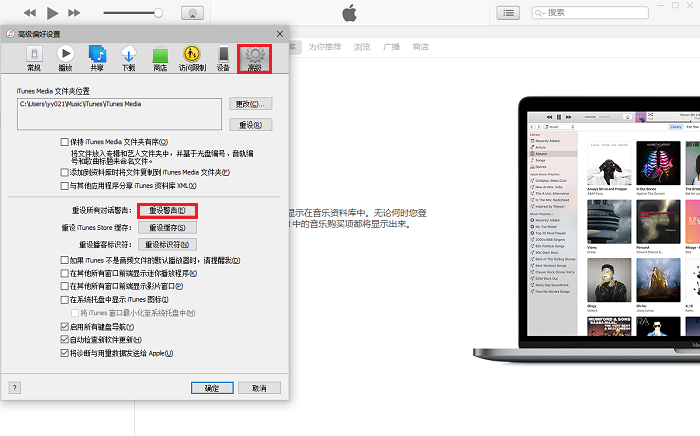Maximize the iTunes main window
The image size is (700, 436).
click(675, 5)
